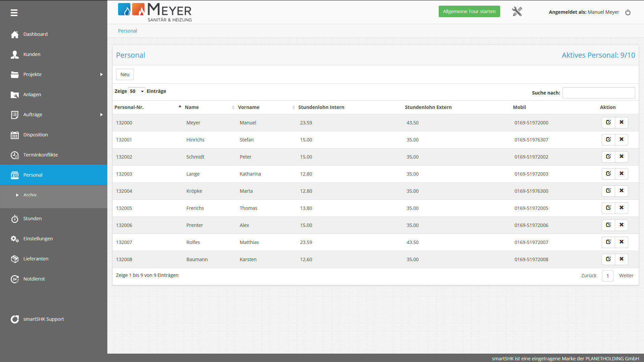The height and width of the screenshot is (362, 644).
Task: Click the Aufträge list icon
Action: (x=14, y=115)
